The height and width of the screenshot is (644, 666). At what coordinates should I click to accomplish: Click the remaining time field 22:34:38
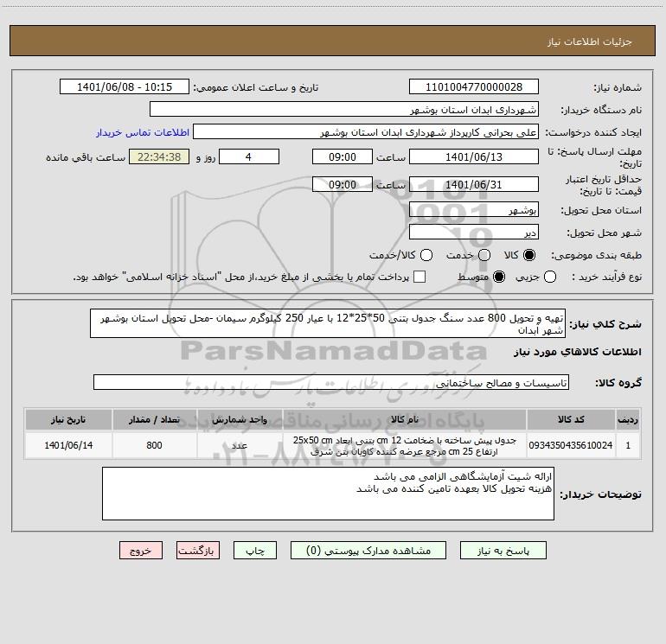159,156
